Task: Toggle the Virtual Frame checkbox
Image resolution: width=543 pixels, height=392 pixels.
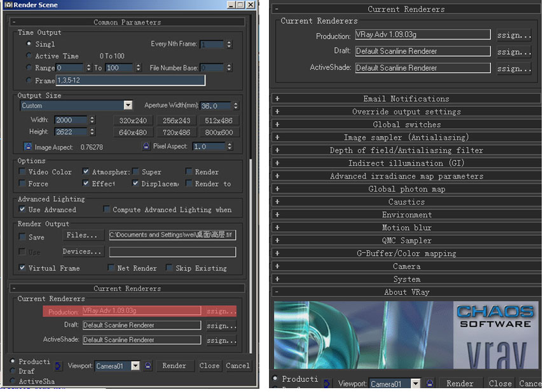Action: (22, 267)
